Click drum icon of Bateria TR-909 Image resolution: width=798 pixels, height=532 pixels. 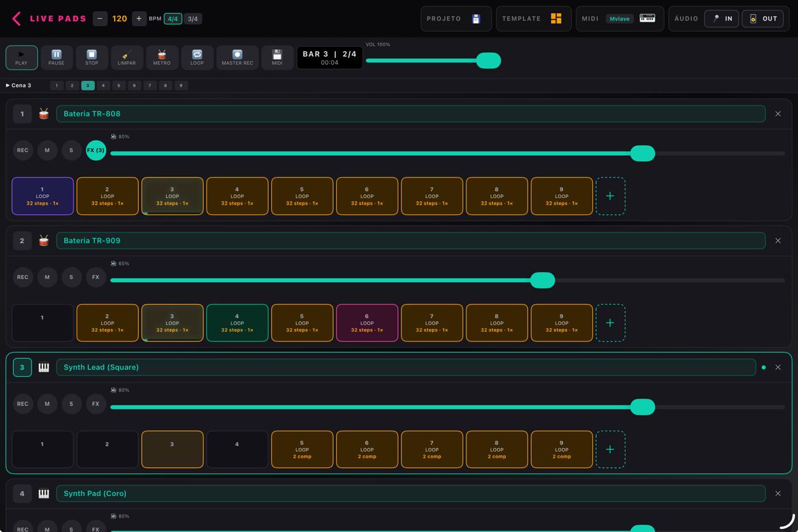44,240
